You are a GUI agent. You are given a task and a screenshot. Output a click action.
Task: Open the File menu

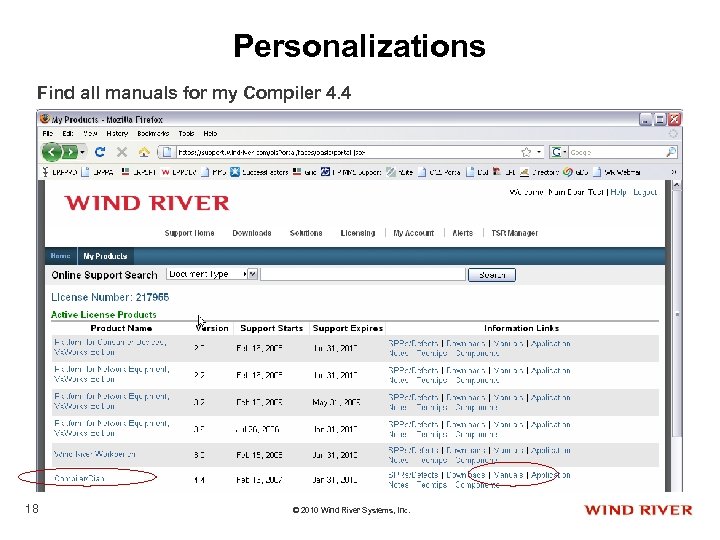tap(48, 134)
